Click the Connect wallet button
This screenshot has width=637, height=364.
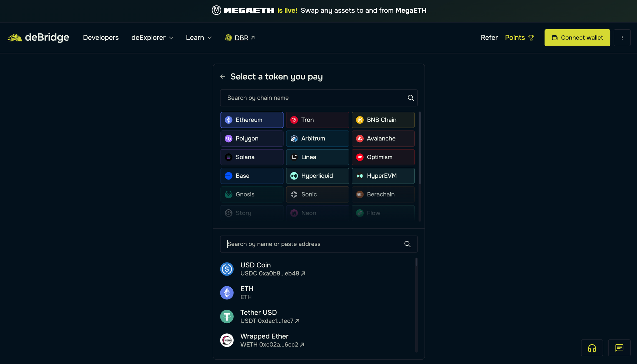pos(577,38)
